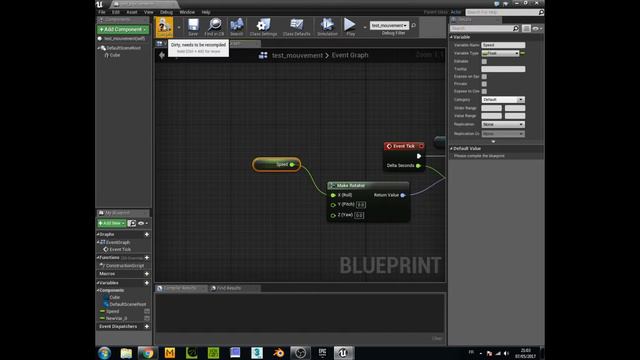640x360 pixels.
Task: Click the property matrix grid icon in Details
Action: click(526, 28)
